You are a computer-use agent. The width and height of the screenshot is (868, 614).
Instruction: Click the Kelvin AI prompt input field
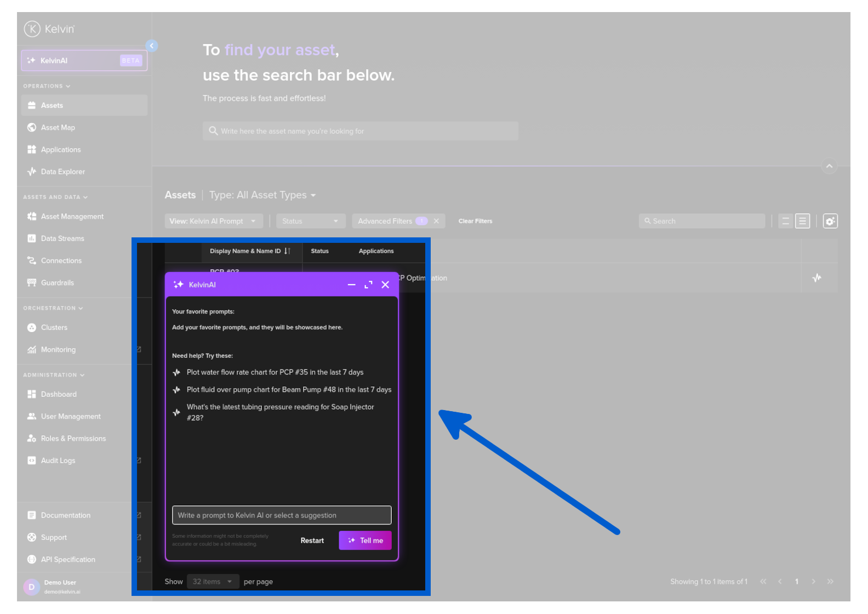tap(281, 515)
